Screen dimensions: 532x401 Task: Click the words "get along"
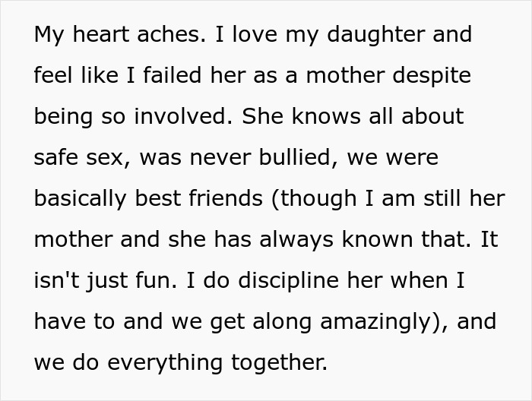pos(228,322)
